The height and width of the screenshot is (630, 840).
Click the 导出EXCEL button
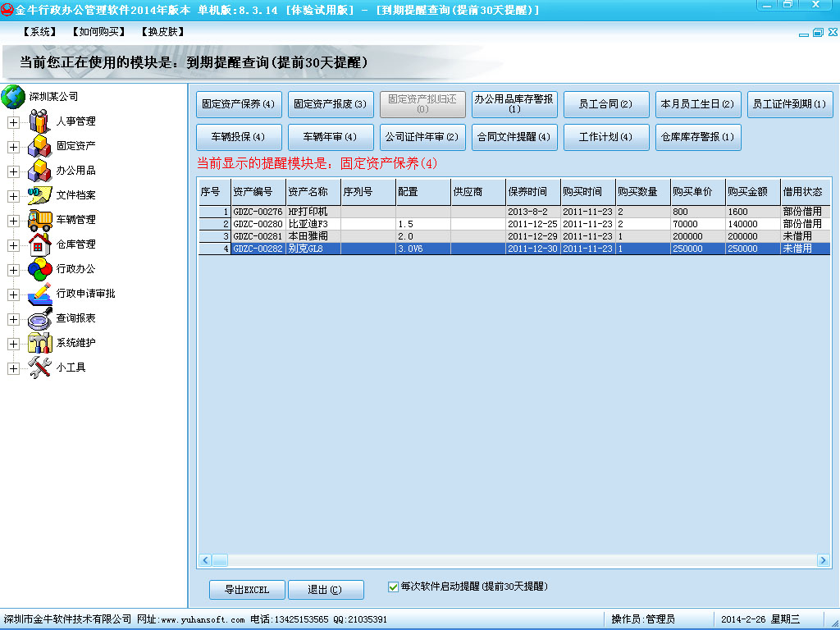[x=246, y=590]
